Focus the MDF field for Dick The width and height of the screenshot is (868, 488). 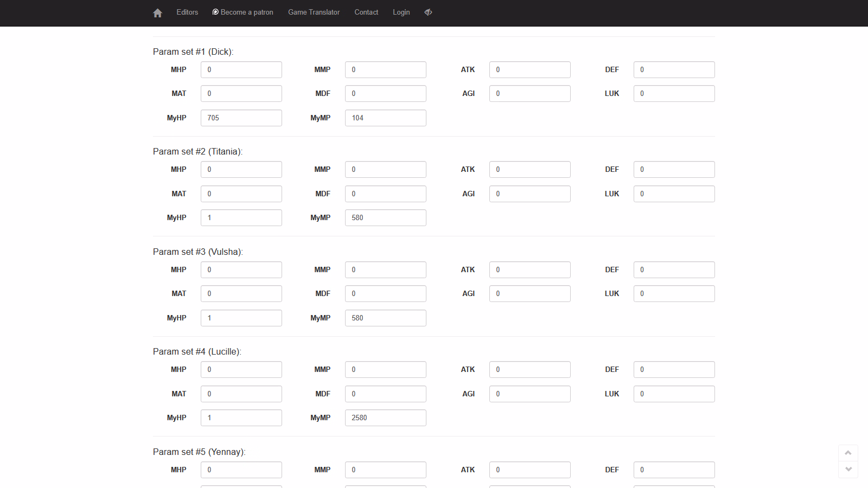click(x=386, y=93)
